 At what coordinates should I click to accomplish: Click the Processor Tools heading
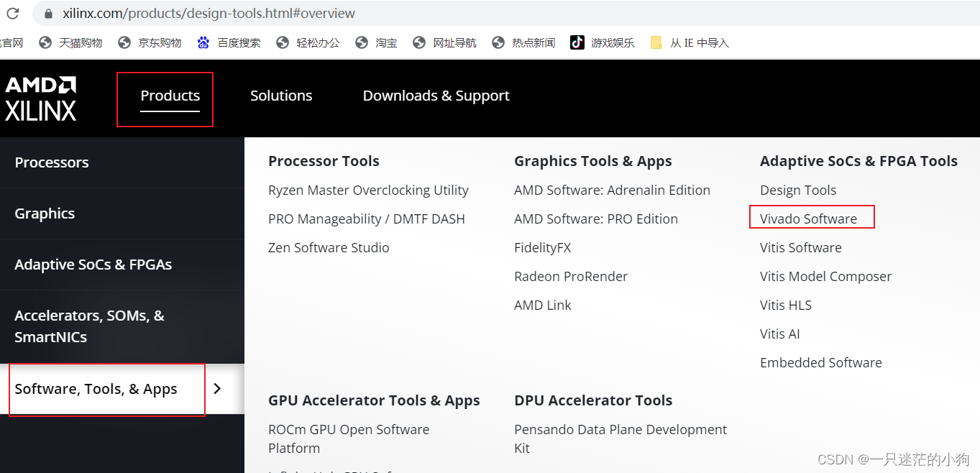pyautogui.click(x=324, y=161)
